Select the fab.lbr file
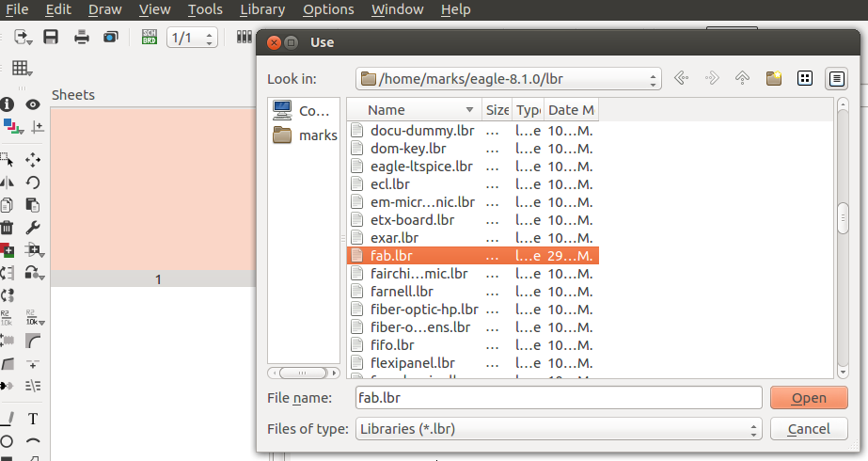Viewport: 868px width, 461px height. point(473,256)
